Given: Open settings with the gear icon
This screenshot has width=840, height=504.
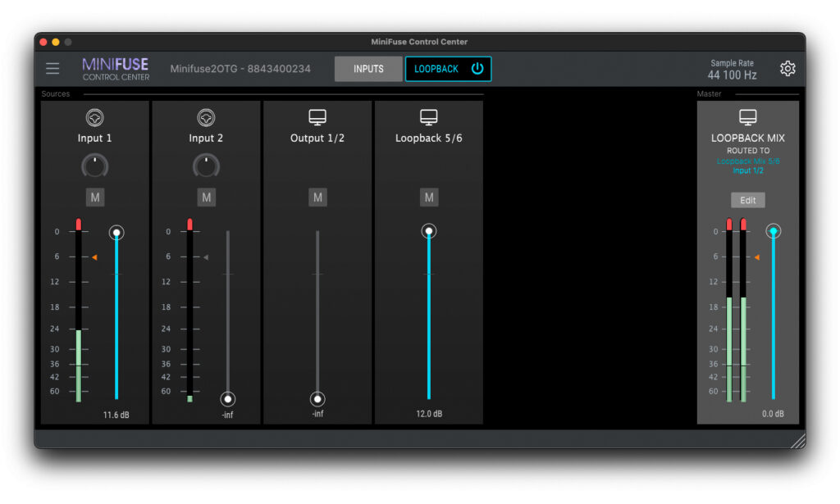Looking at the screenshot, I should click(x=787, y=69).
